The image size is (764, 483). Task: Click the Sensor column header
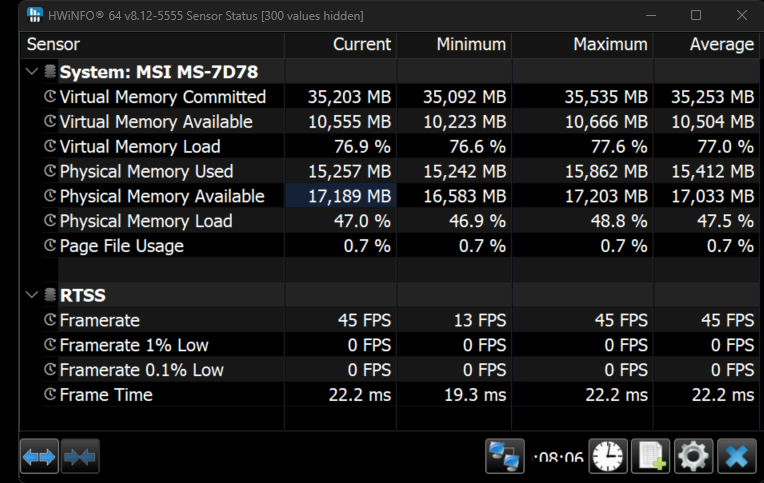[152, 44]
